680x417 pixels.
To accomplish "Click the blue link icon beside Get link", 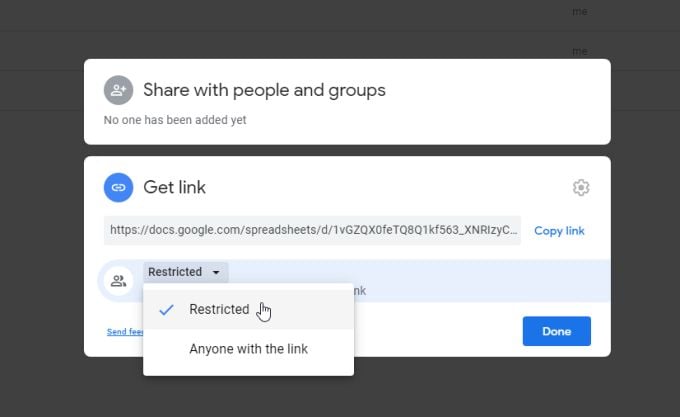I will pyautogui.click(x=118, y=187).
